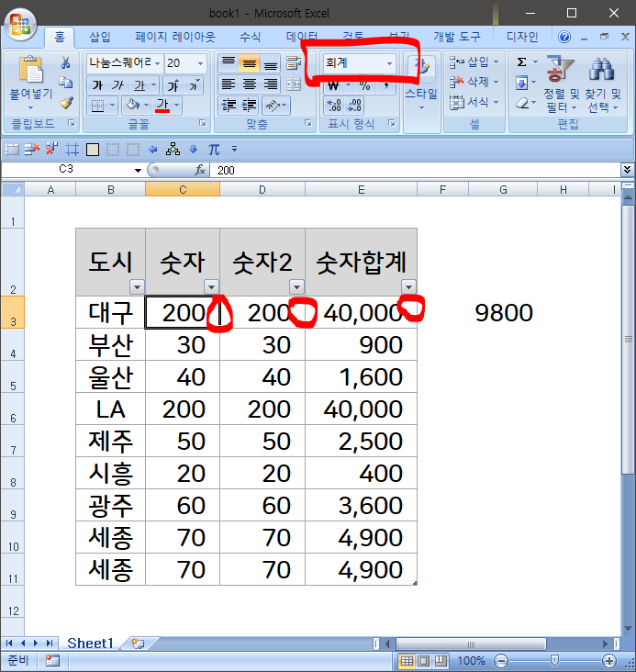Screen dimensions: 636x672
Task: Open the Developer tab
Action: pos(456,37)
